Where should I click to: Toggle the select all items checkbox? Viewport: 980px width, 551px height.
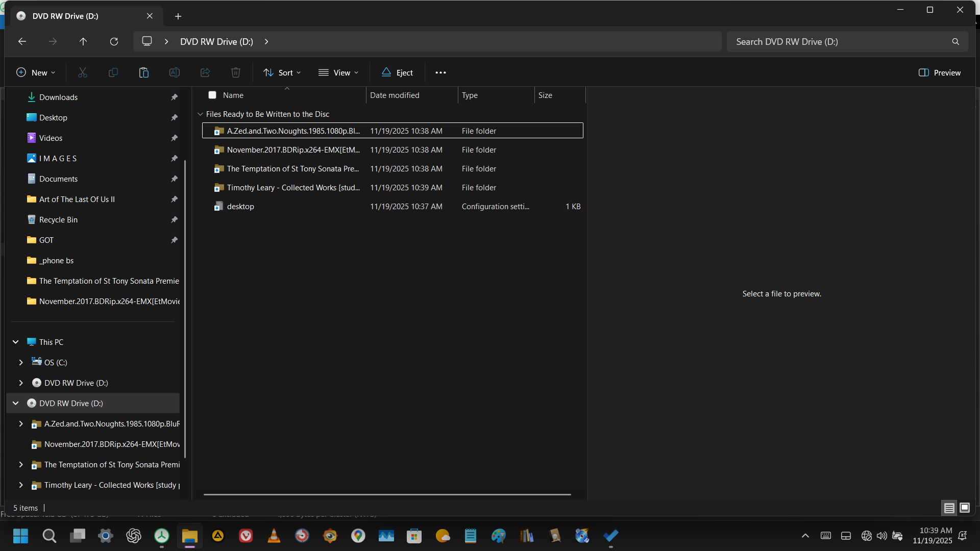(x=212, y=95)
